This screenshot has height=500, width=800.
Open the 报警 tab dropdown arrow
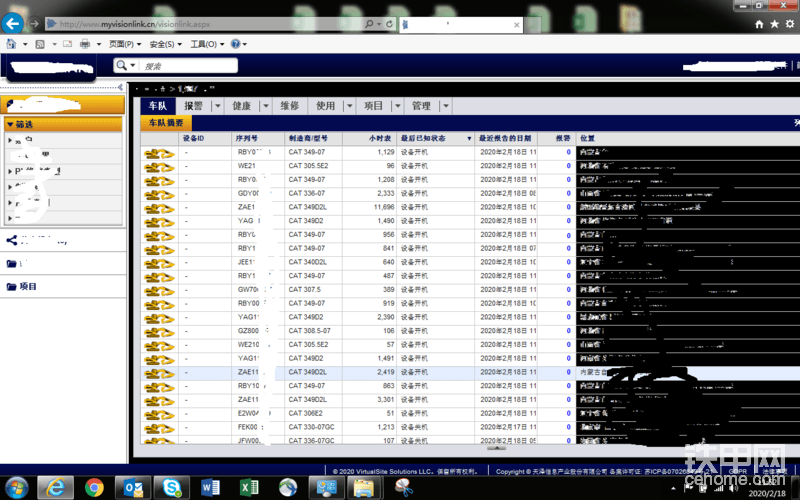pyautogui.click(x=218, y=106)
